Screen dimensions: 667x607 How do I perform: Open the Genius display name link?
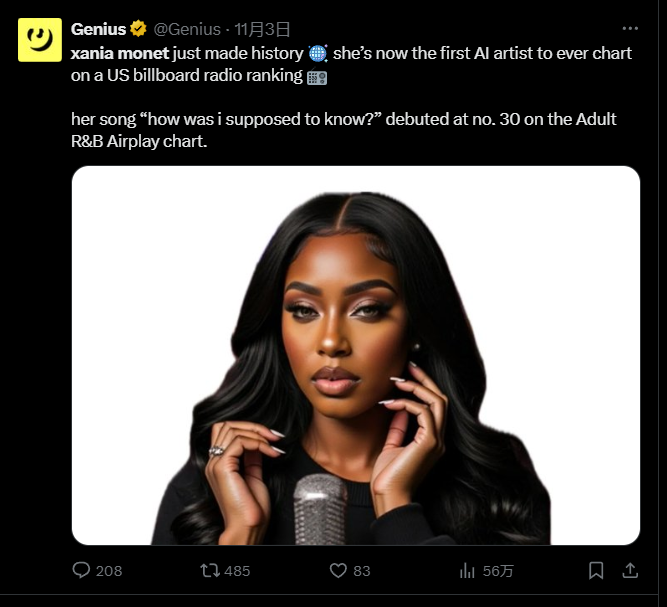(x=98, y=29)
